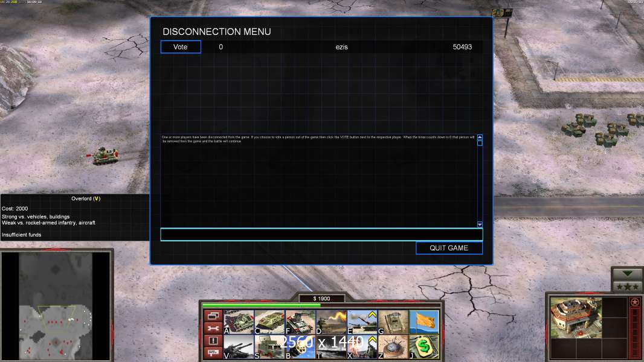Build the Dragon flame tank marked D
Image resolution: width=644 pixels, height=362 pixels.
(x=332, y=322)
